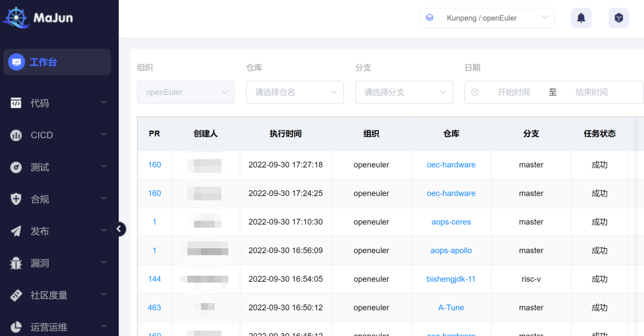This screenshot has width=644, height=336.
Task: Click the cube icon in top bar
Action: tap(619, 18)
